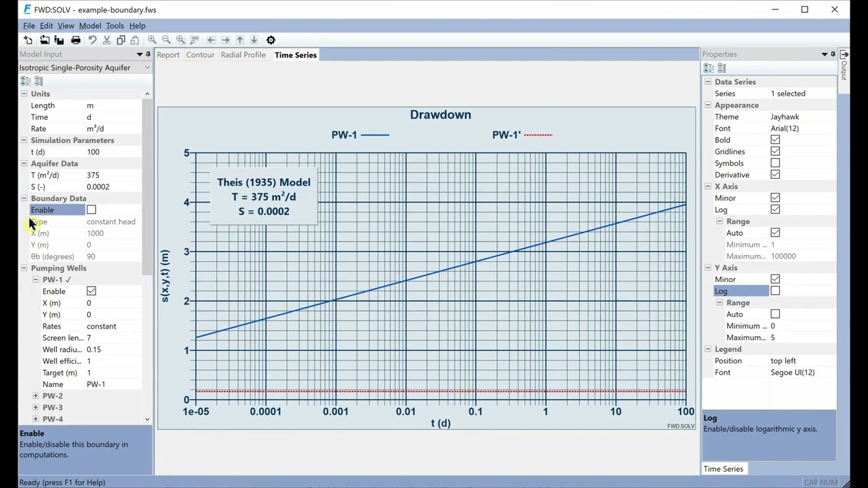This screenshot has width=868, height=488.
Task: Toggle the Bold checkbox
Action: tap(775, 140)
